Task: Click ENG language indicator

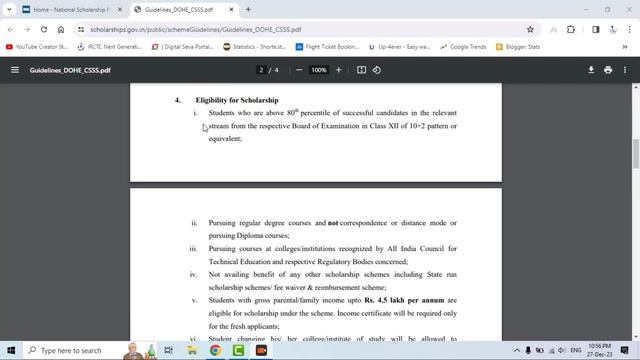Action: [576, 350]
